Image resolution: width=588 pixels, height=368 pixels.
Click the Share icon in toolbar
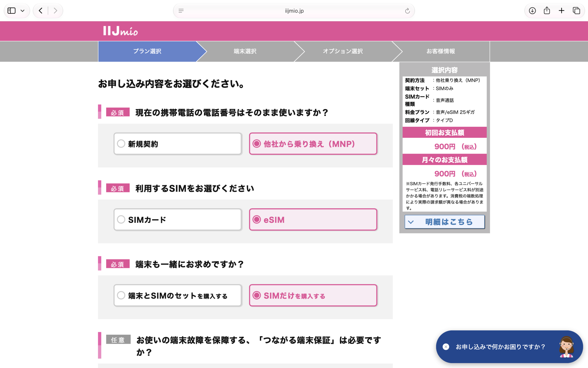547,11
